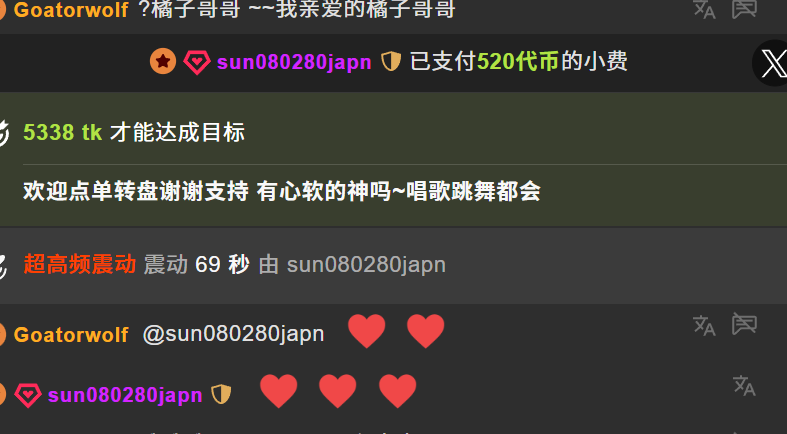Click the pink diamond badge beside the bottom sun080280japn

[28, 395]
